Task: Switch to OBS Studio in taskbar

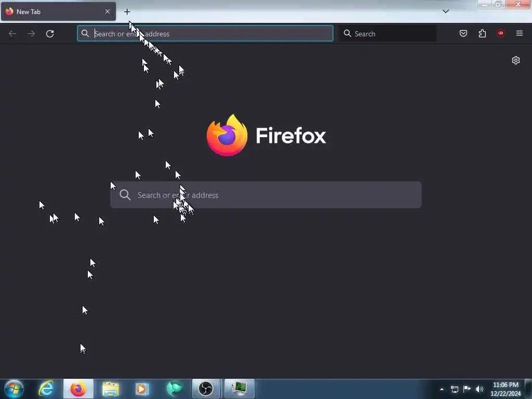Action: [x=206, y=389]
